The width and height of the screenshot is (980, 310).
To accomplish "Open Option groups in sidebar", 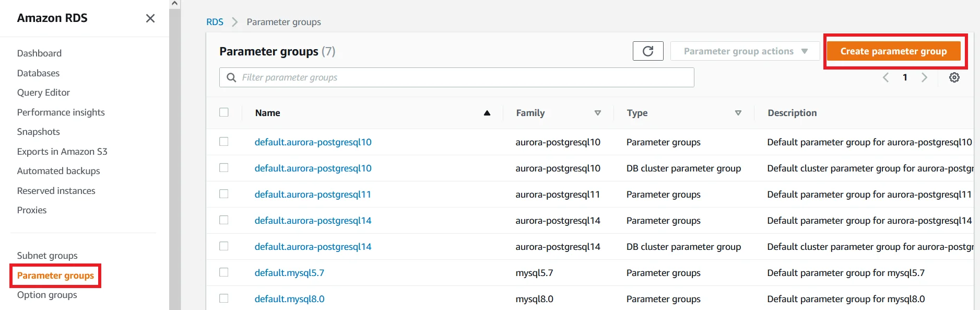I will (47, 295).
